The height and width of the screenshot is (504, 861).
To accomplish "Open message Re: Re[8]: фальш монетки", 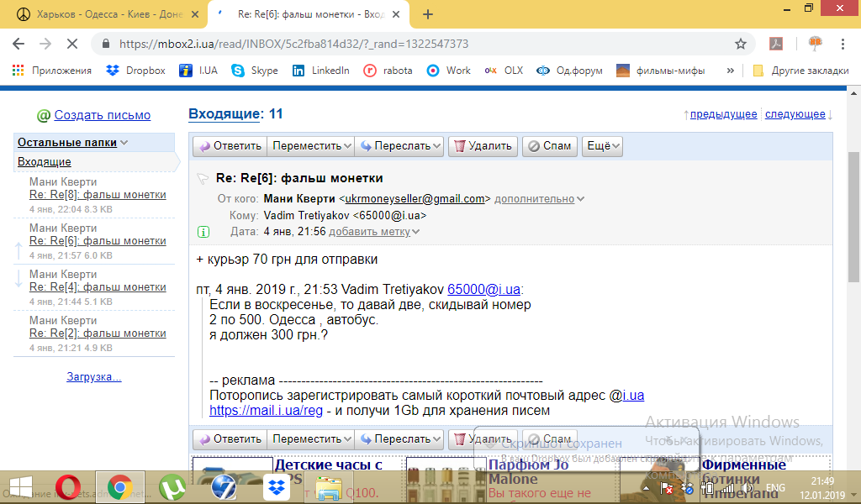I will point(98,195).
